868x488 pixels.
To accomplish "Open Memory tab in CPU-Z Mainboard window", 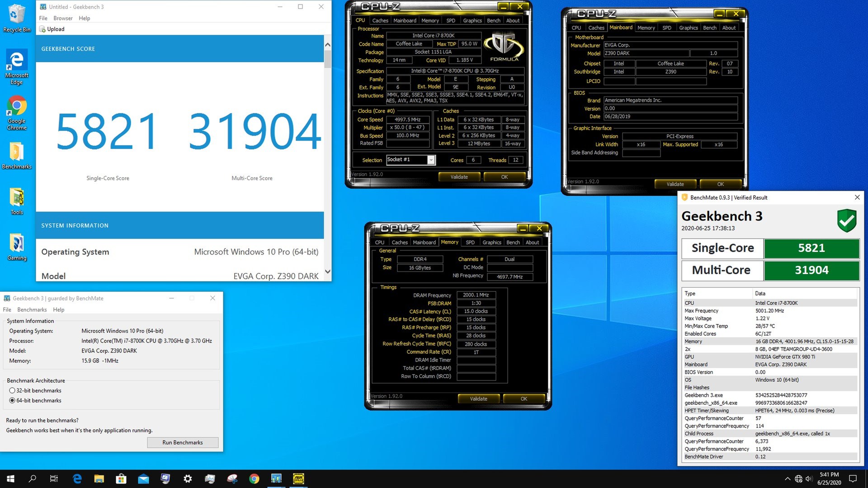I will (x=646, y=28).
